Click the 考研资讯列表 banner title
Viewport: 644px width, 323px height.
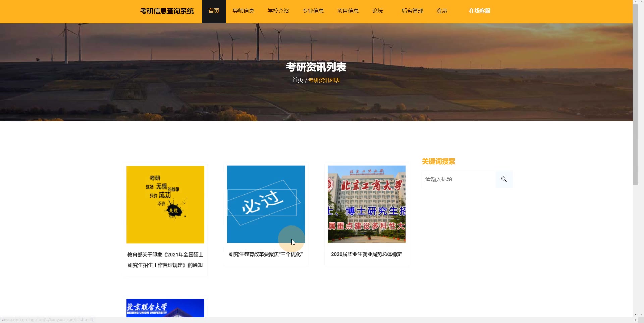click(316, 67)
